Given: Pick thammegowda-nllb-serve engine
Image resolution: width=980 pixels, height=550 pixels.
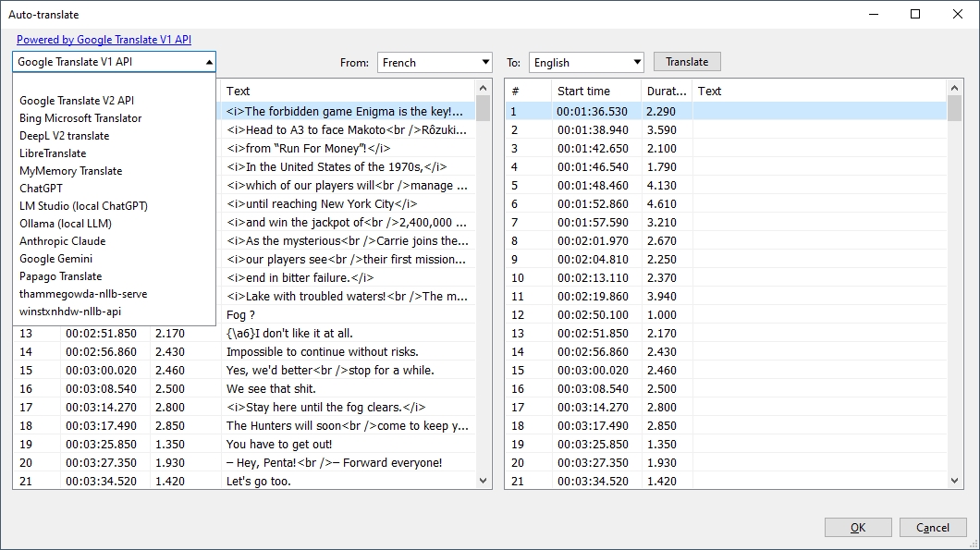Looking at the screenshot, I should tap(83, 294).
